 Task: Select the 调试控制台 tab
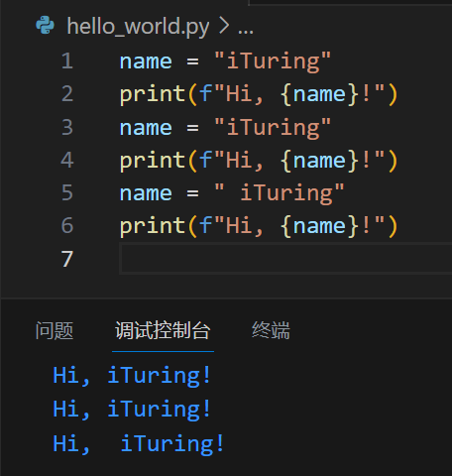[x=163, y=330]
